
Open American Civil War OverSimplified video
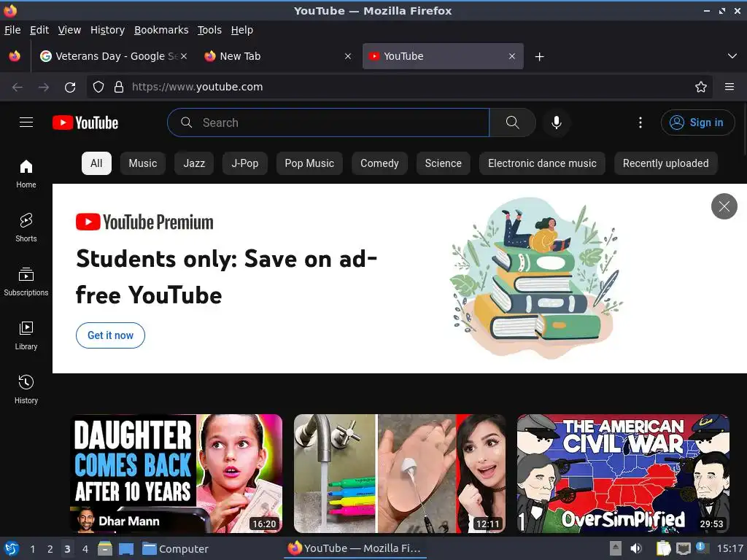tap(623, 474)
